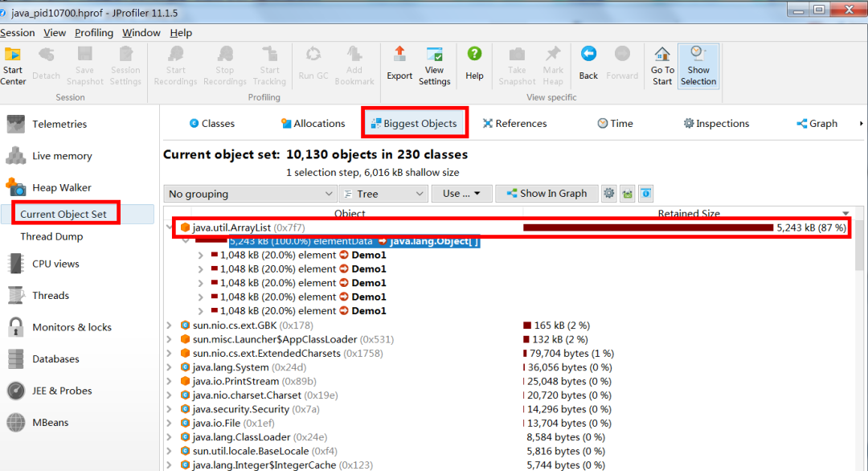Expand the java.io.File node
This screenshot has width=868, height=471.
[170, 424]
